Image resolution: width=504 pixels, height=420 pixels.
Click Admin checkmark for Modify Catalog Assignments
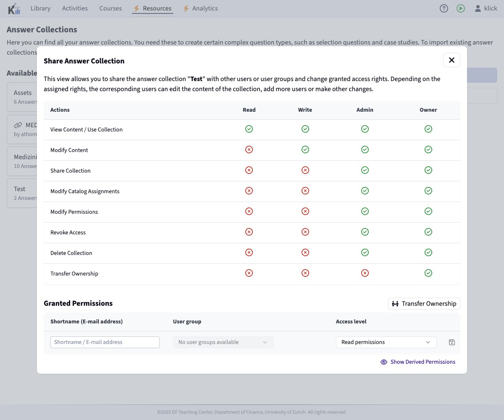click(x=365, y=191)
